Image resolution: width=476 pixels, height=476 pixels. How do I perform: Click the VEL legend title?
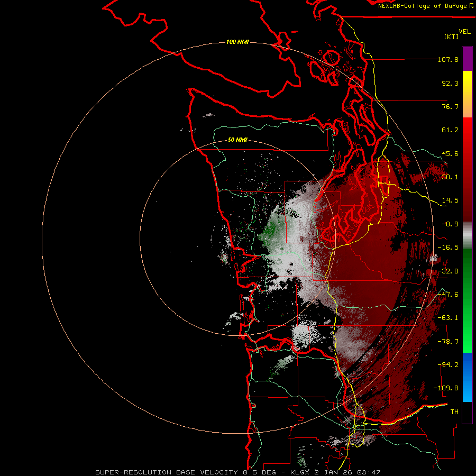point(464,32)
